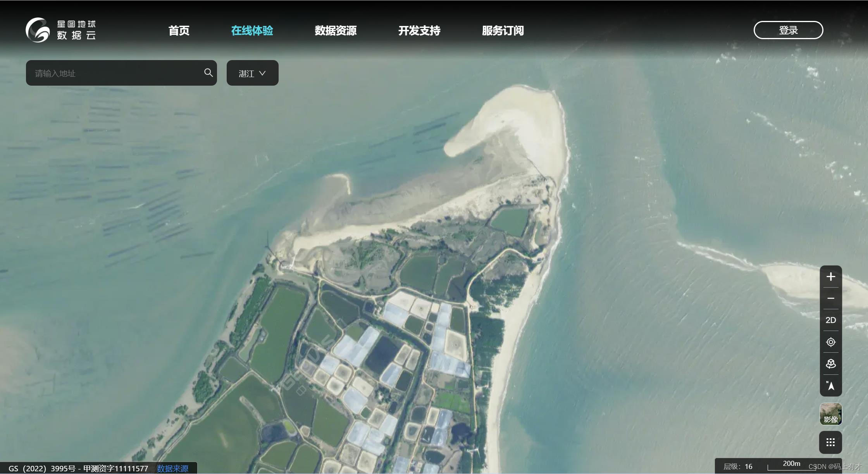Open the 数据资源 menu
Viewport: 868px width, 474px height.
(336, 31)
